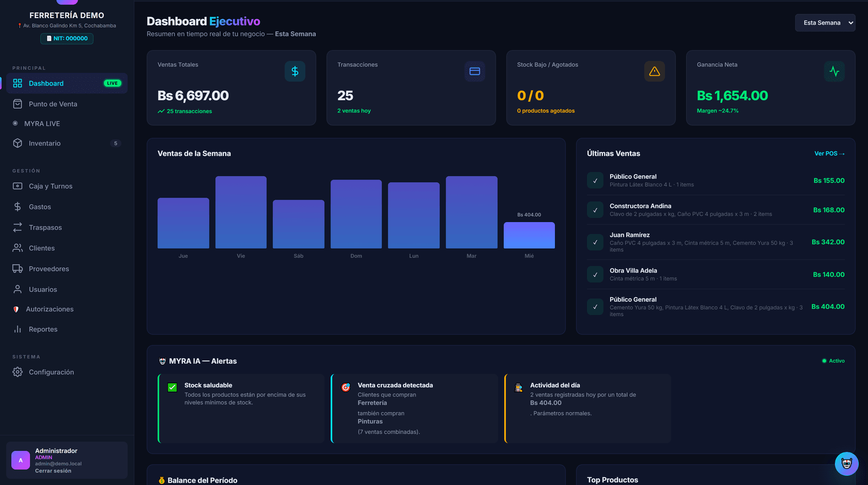Click the Caja y Turnos cash icon
This screenshot has height=485, width=868.
coord(18,186)
